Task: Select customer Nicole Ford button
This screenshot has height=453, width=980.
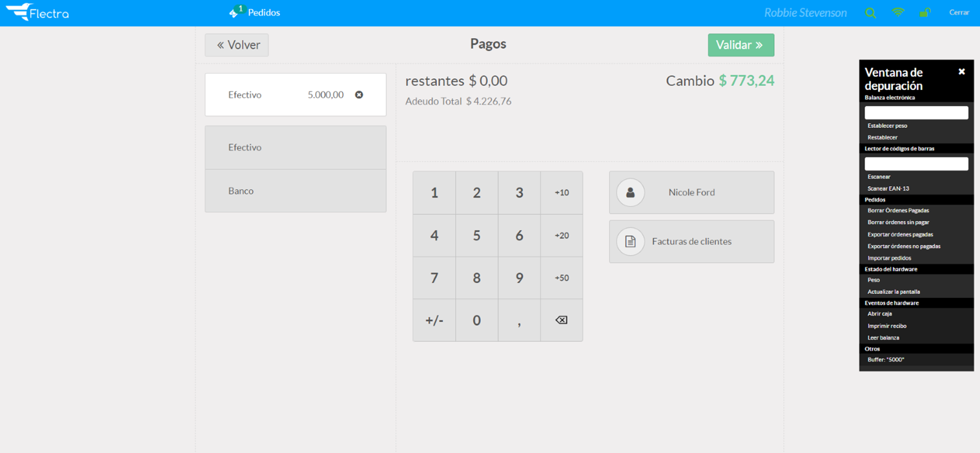Action: 691,193
